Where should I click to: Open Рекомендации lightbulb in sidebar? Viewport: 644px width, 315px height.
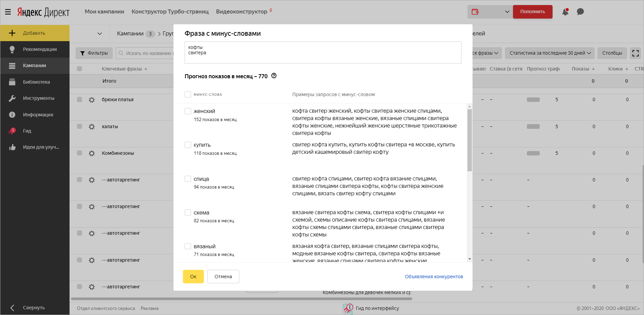[12, 49]
